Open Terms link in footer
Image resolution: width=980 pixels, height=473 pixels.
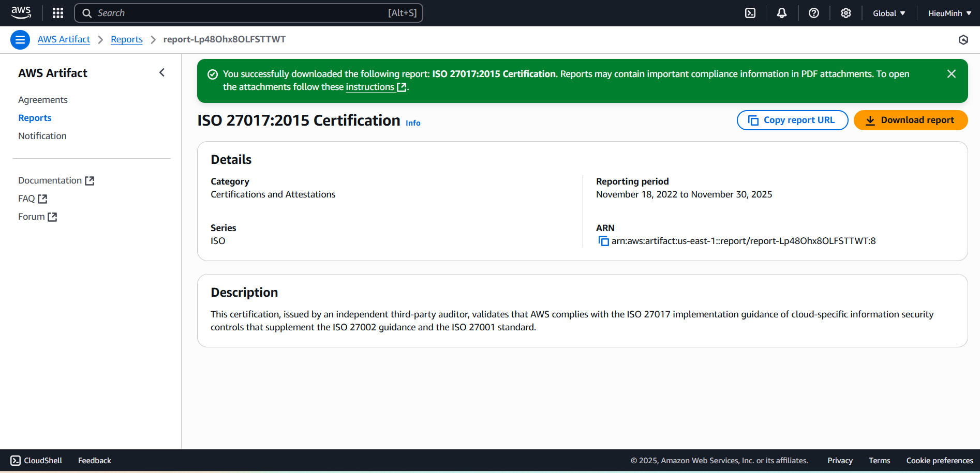pyautogui.click(x=880, y=461)
